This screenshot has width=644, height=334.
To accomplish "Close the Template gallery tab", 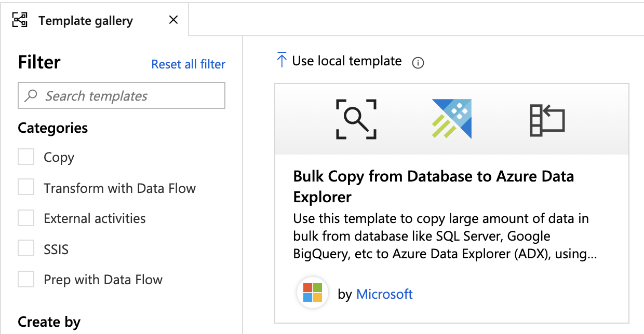I will coord(173,20).
